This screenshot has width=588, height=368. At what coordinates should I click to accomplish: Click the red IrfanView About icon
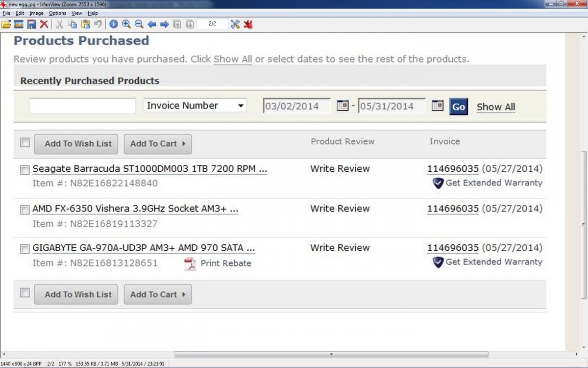(248, 24)
